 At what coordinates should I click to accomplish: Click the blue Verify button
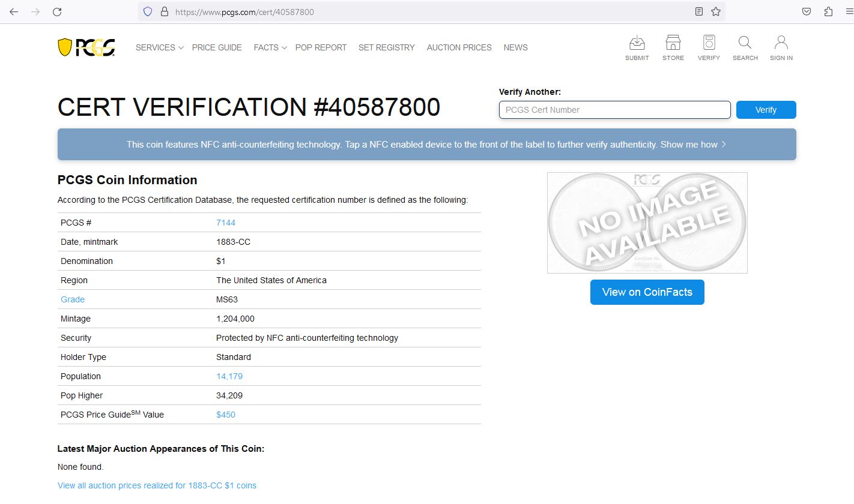pos(766,110)
